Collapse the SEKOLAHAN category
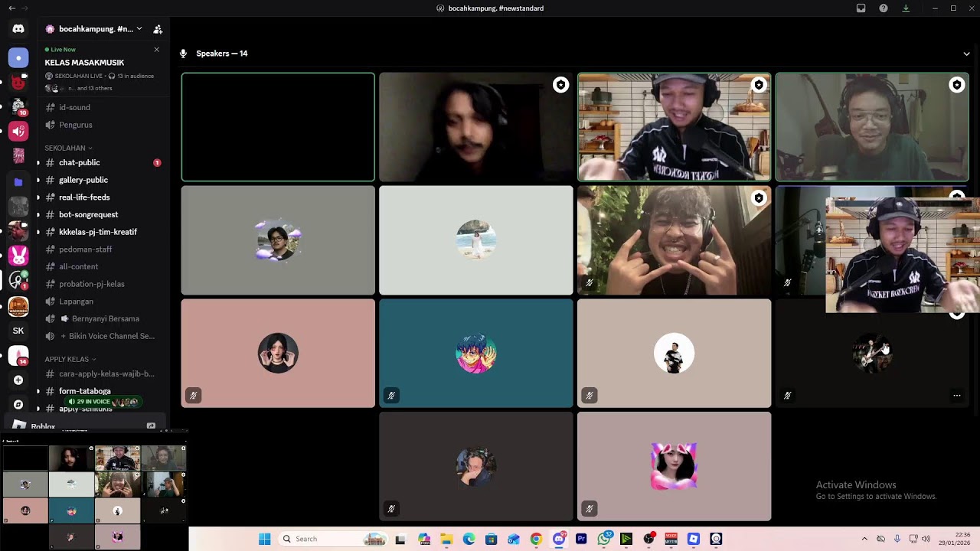Screen dimensions: 980x551 [x=68, y=148]
